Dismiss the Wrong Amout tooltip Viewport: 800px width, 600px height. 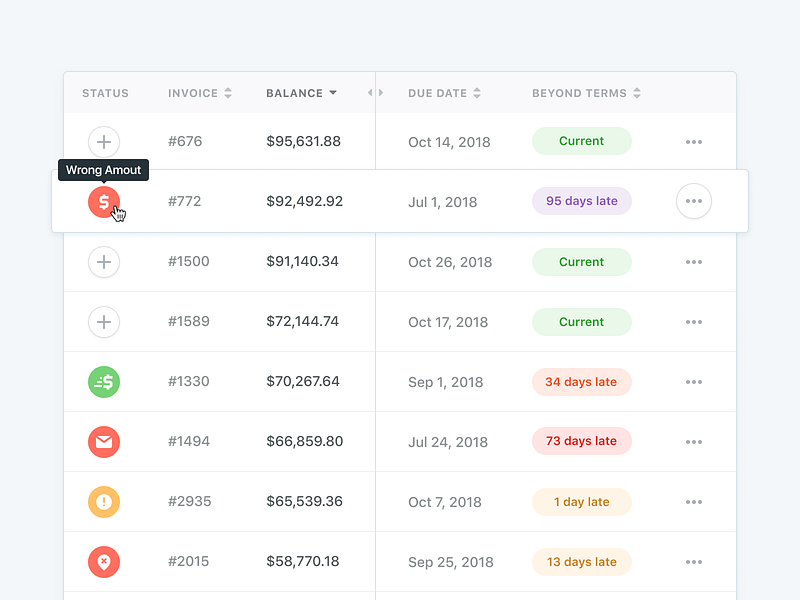[103, 170]
